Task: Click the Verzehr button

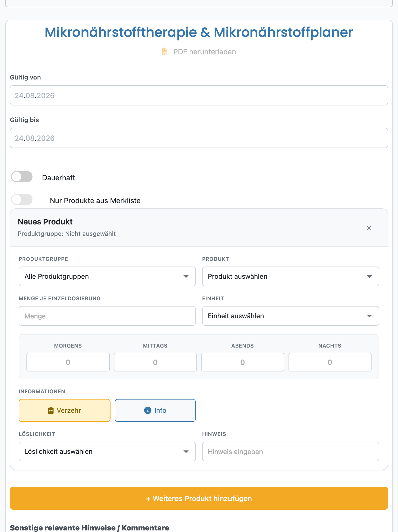Action: [65, 410]
